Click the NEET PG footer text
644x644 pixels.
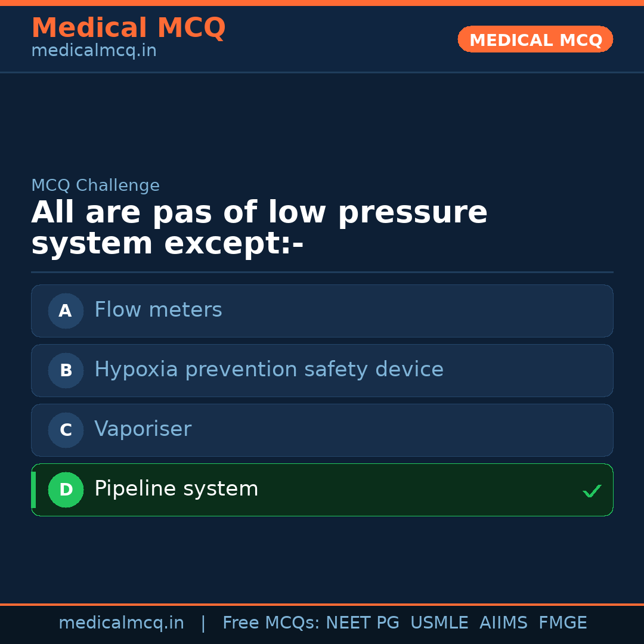[363, 623]
